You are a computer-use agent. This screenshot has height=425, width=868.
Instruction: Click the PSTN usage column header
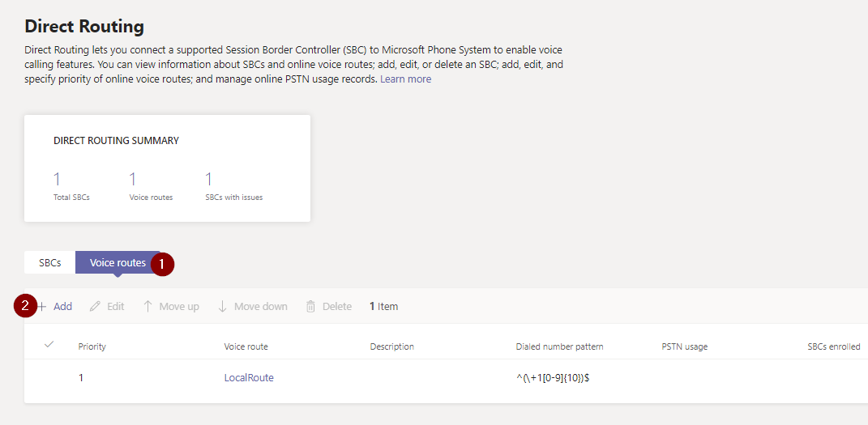685,346
